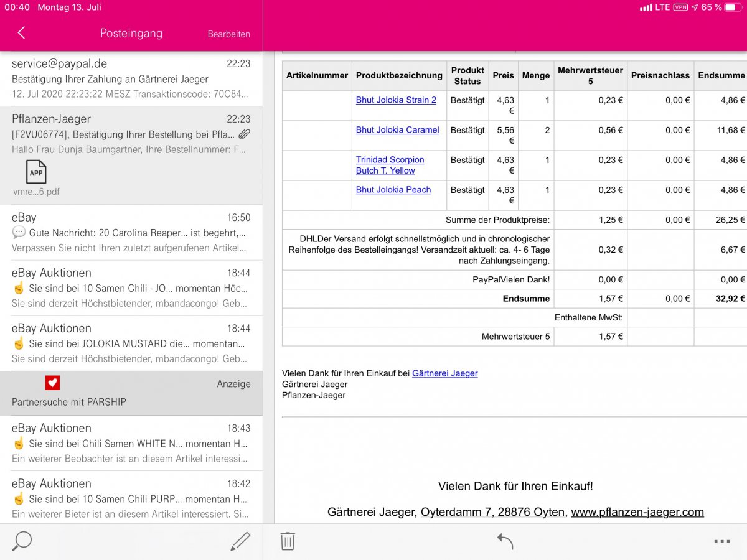
Task: Open the search magnifier icon
Action: [22, 541]
